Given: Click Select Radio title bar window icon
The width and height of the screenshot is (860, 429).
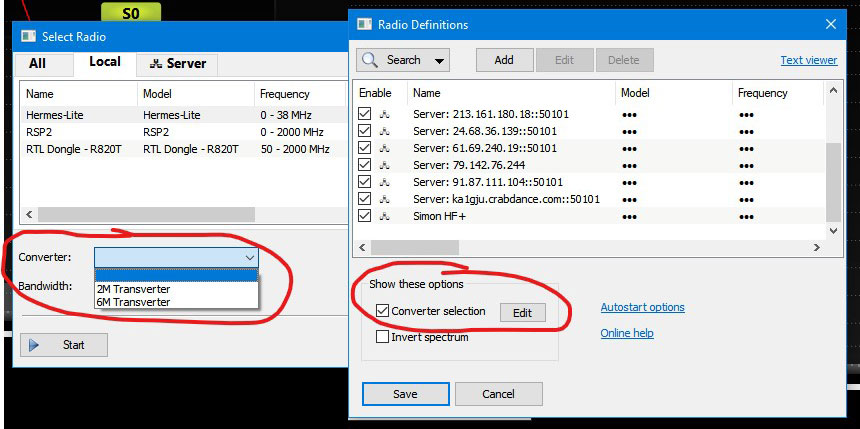Looking at the screenshot, I should 28,36.
